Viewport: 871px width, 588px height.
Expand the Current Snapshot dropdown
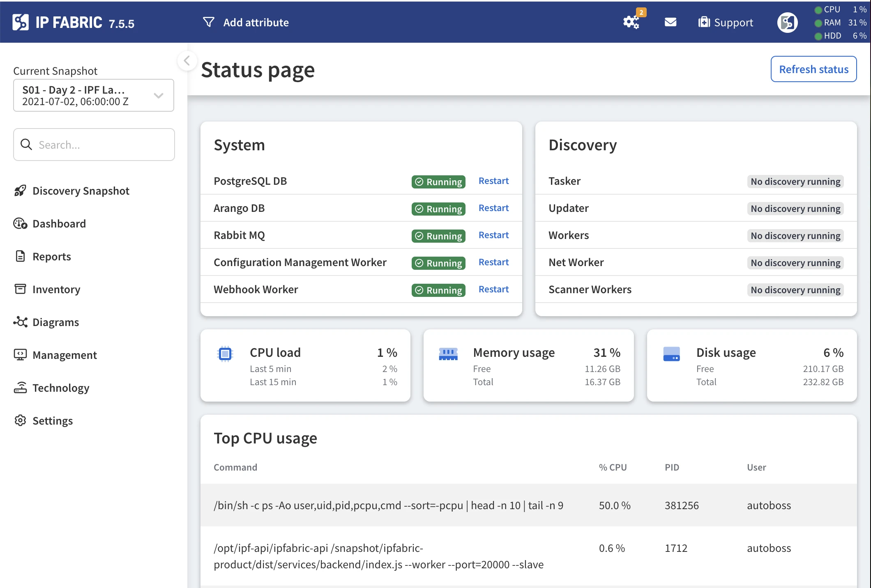159,96
